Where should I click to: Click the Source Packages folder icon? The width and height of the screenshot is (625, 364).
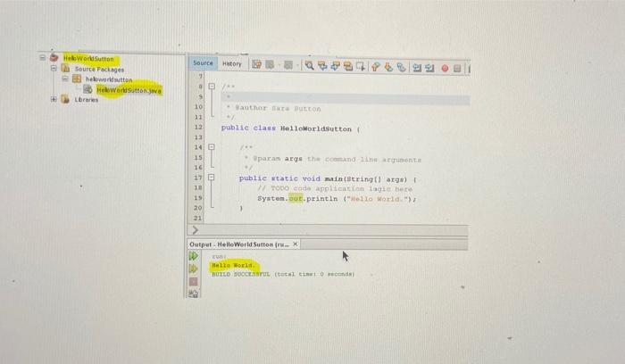[x=65, y=69]
